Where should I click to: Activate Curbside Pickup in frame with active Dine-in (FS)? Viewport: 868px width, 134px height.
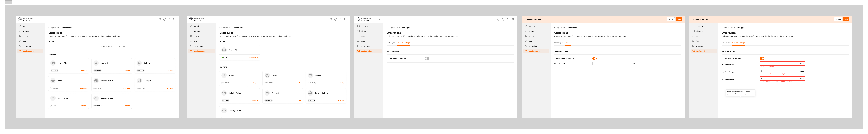pos(254,100)
